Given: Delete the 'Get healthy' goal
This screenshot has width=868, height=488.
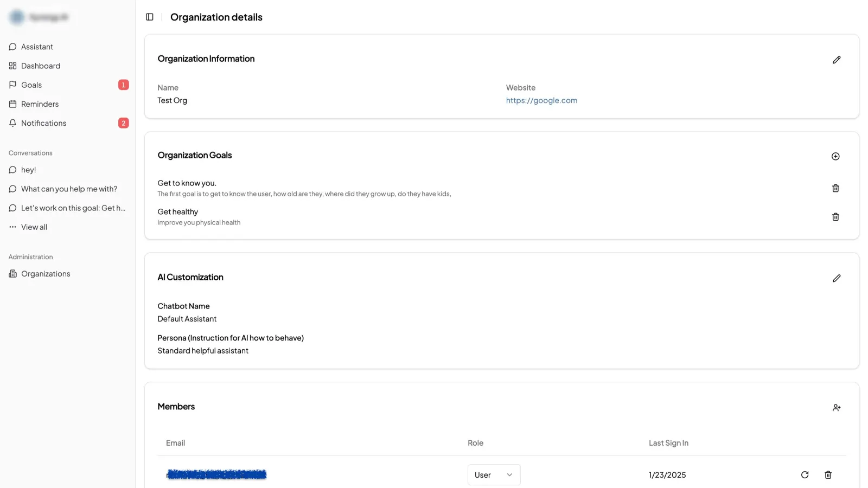Looking at the screenshot, I should click(x=835, y=217).
